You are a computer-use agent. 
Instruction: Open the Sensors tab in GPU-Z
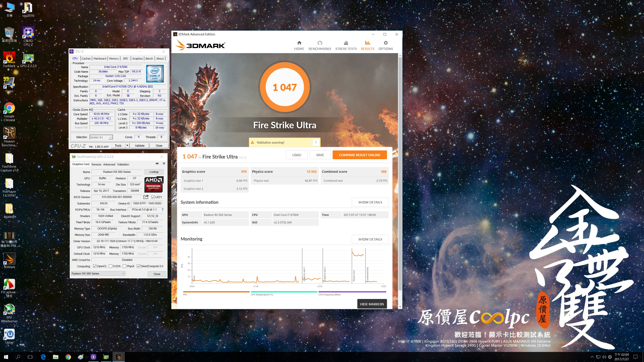click(96, 164)
